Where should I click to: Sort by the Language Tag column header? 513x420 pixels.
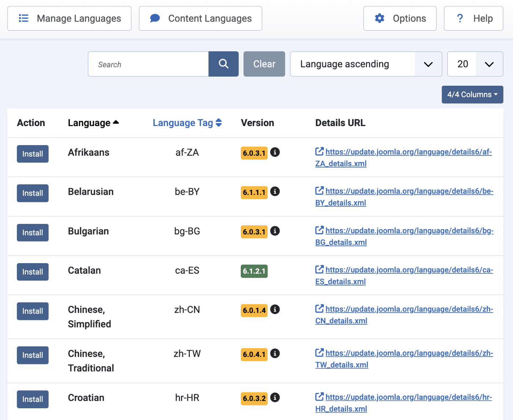pos(187,123)
